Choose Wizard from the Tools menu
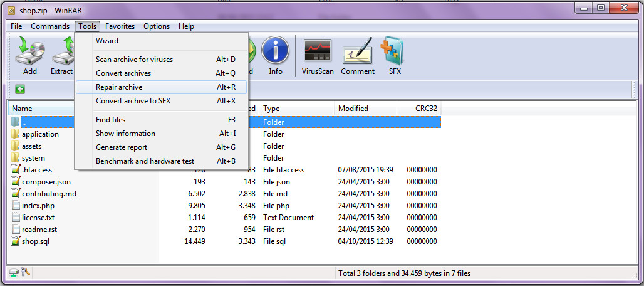The width and height of the screenshot is (644, 286). pyautogui.click(x=162, y=41)
